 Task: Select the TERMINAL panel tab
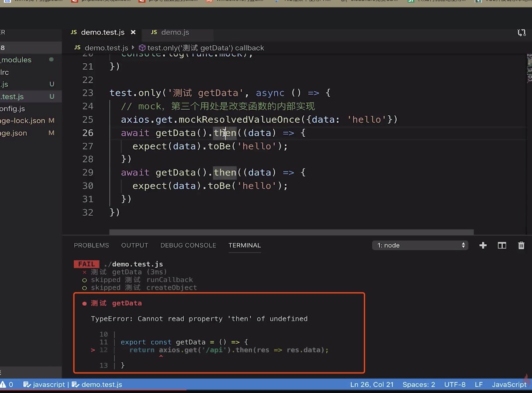(x=245, y=245)
